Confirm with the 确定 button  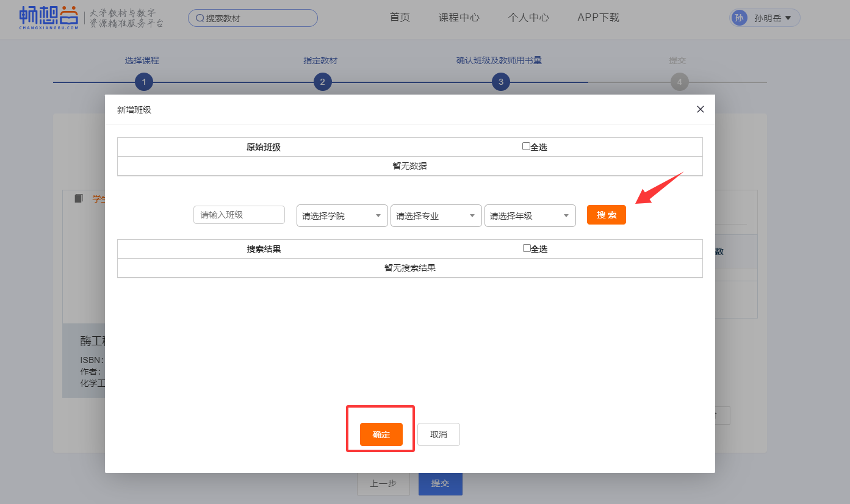tap(381, 434)
